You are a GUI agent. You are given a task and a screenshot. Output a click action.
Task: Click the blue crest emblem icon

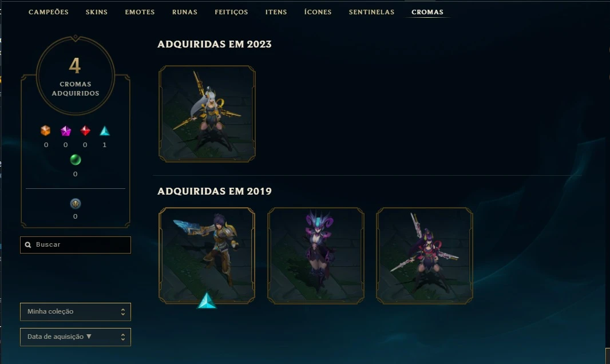tap(76, 203)
